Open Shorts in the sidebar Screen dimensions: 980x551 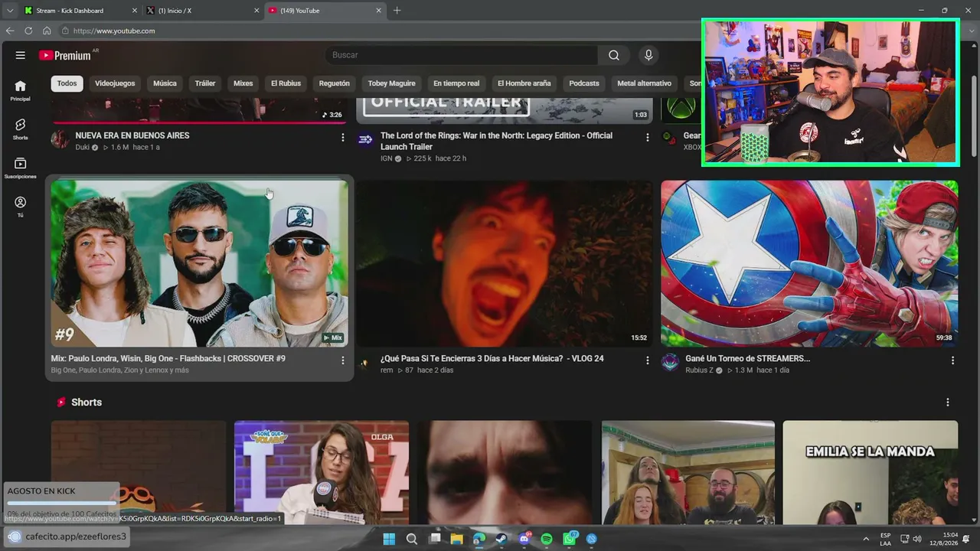(21, 129)
